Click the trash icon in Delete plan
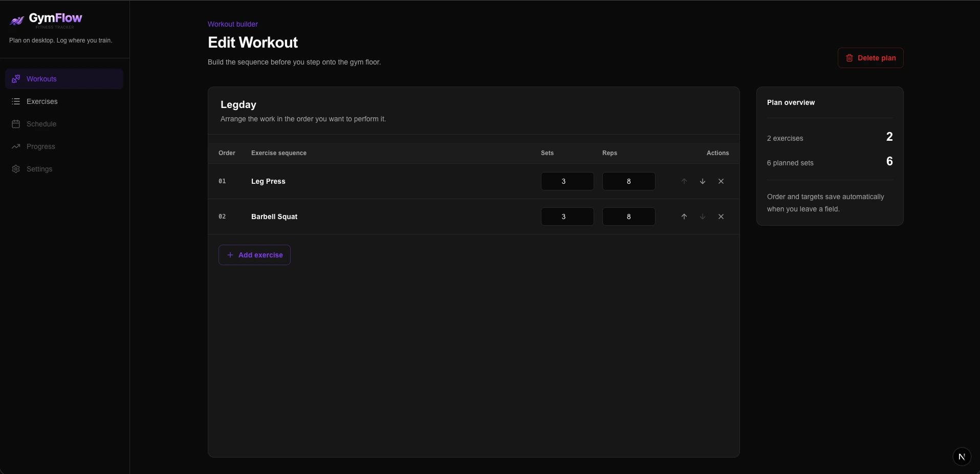This screenshot has height=474, width=980. (x=850, y=58)
